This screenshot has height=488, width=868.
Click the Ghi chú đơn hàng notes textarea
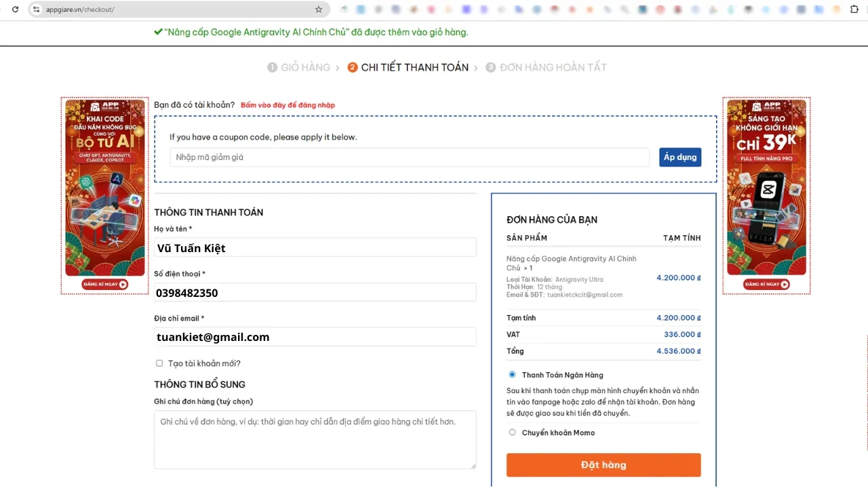click(315, 439)
